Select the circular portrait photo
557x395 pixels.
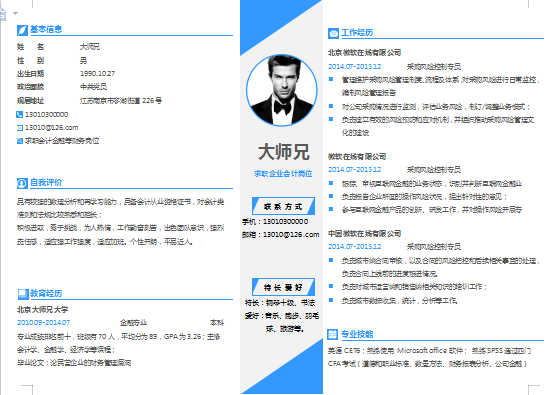tap(282, 90)
